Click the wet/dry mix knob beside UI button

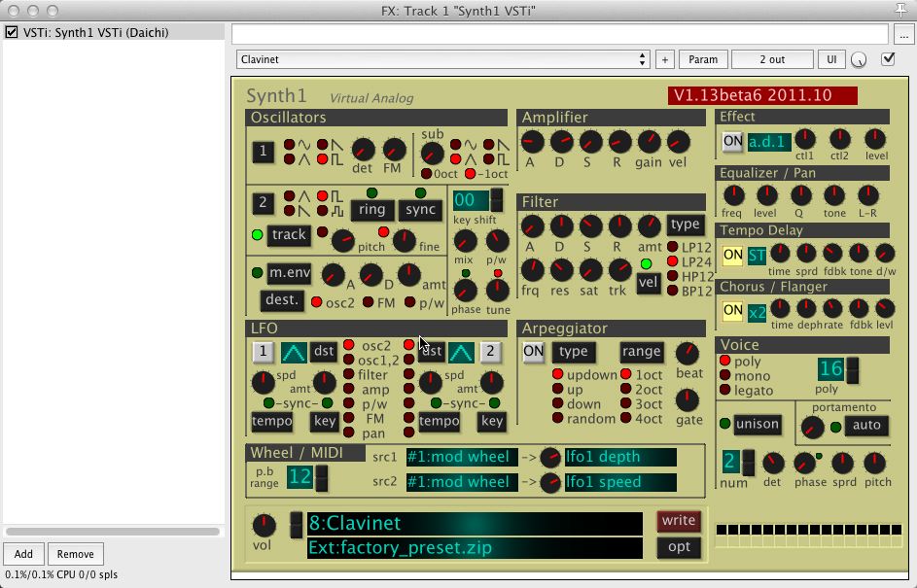pos(859,59)
